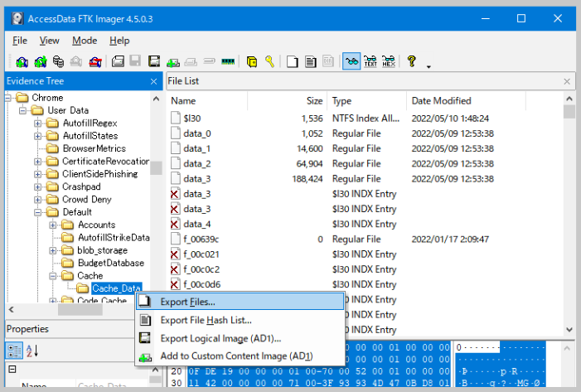Click the Remove All Evidence Items icon
Screen dimensions: 581x392
(x=95, y=61)
